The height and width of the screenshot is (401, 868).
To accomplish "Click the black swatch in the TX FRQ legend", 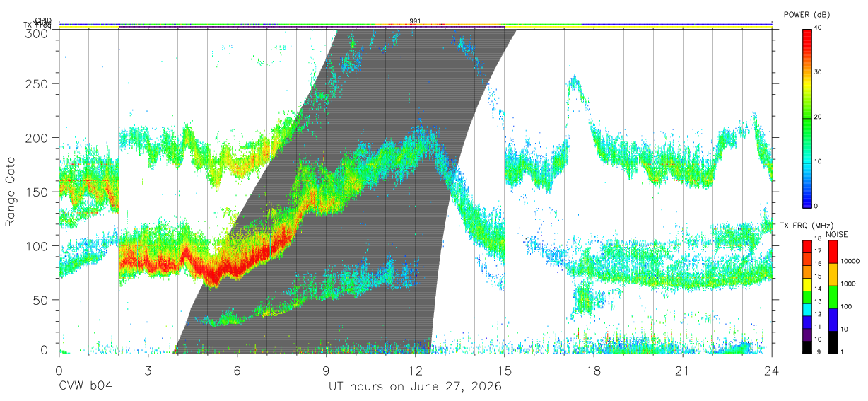I will tap(807, 346).
